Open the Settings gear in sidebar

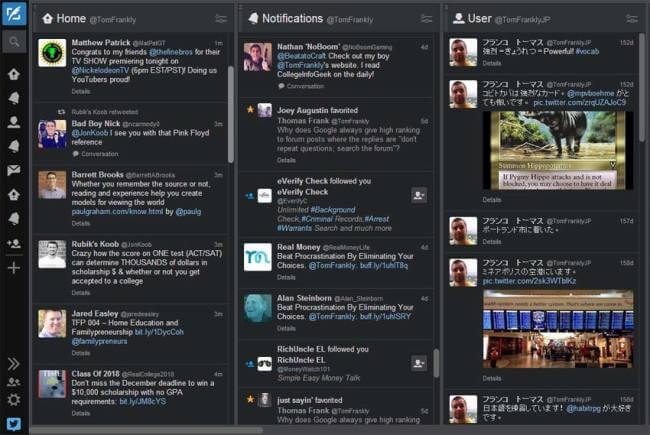pyautogui.click(x=14, y=400)
